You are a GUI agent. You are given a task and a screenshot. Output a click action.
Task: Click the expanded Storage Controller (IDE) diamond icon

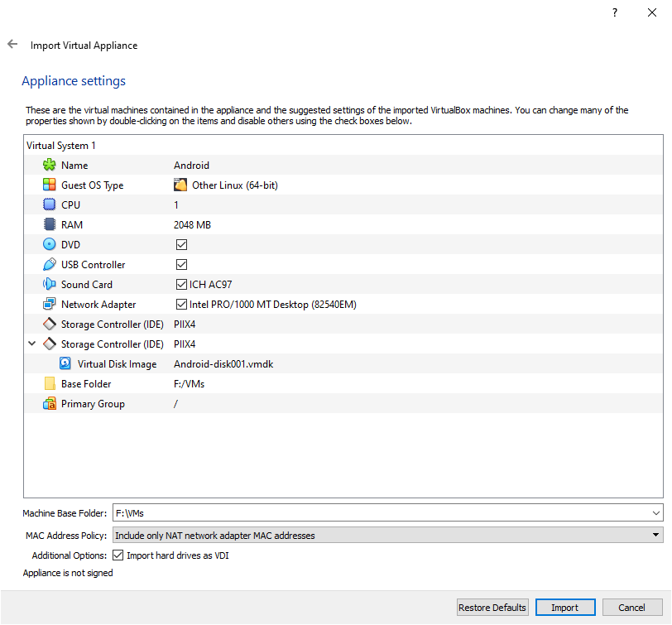(x=50, y=344)
